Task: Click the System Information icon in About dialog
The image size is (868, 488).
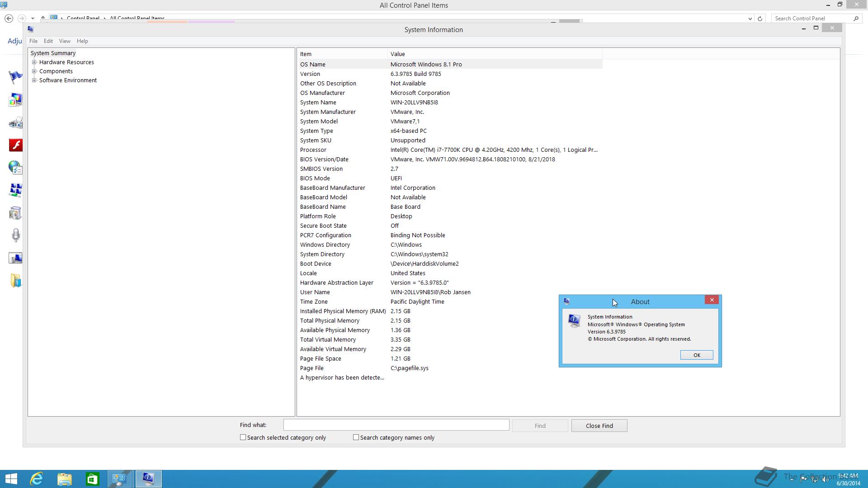Action: [575, 321]
